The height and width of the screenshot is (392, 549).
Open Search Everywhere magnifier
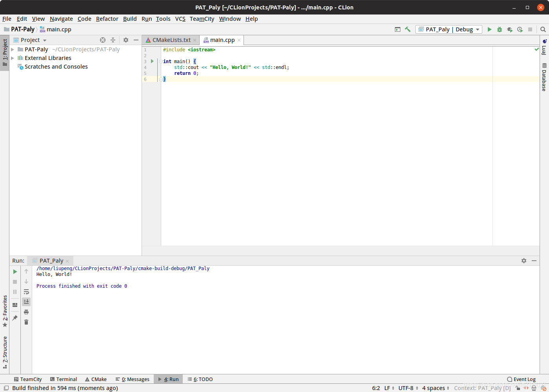coord(543,29)
